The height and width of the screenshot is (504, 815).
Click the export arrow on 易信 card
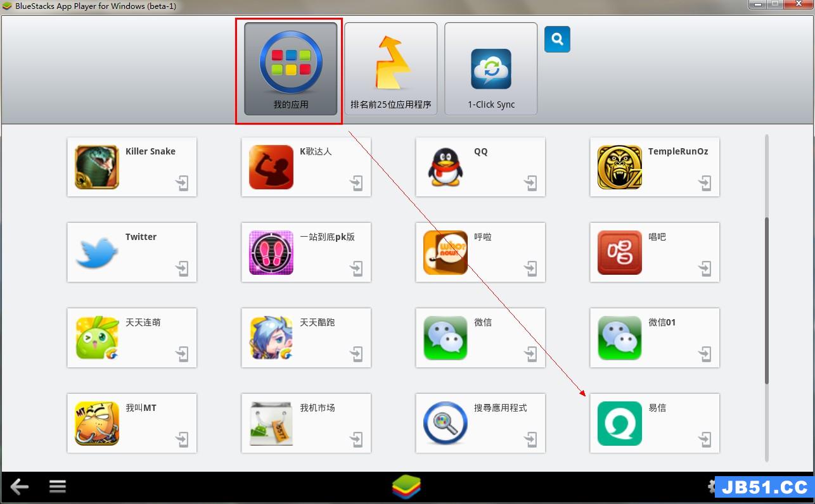coord(705,440)
